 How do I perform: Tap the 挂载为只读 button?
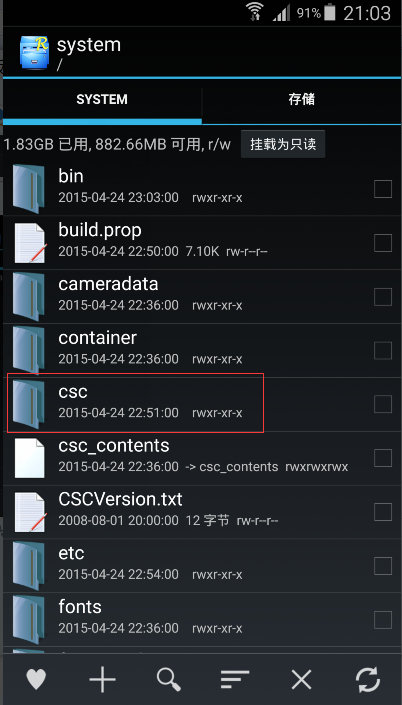click(x=283, y=144)
